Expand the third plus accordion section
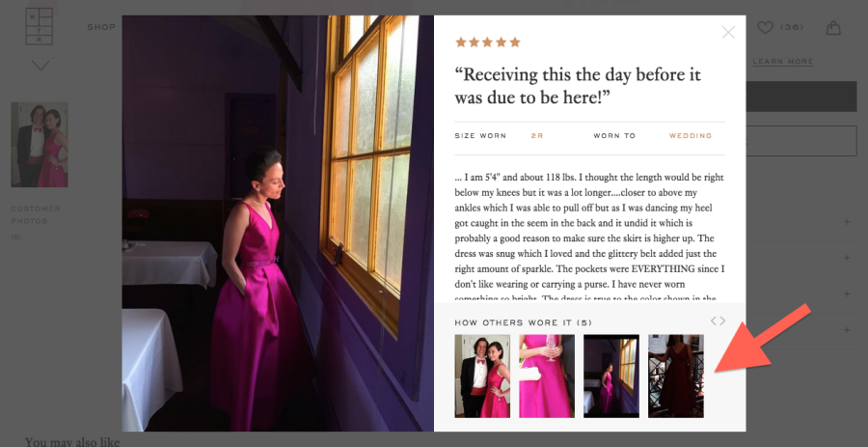This screenshot has width=868, height=447. [847, 293]
